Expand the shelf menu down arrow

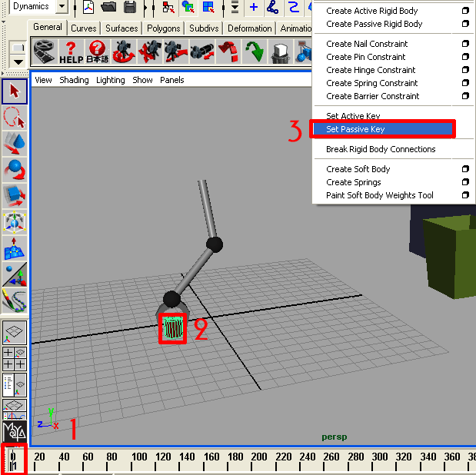coord(18,61)
